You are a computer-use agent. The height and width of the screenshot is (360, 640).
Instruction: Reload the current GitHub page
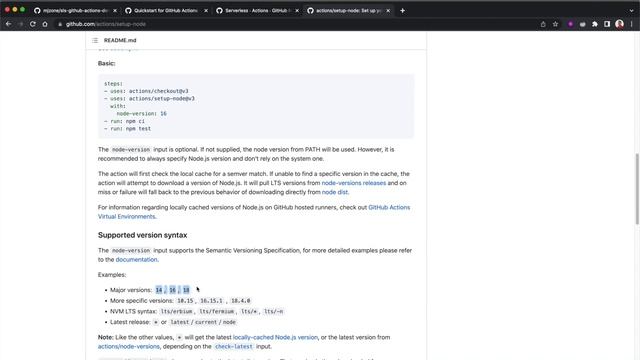tap(33, 24)
